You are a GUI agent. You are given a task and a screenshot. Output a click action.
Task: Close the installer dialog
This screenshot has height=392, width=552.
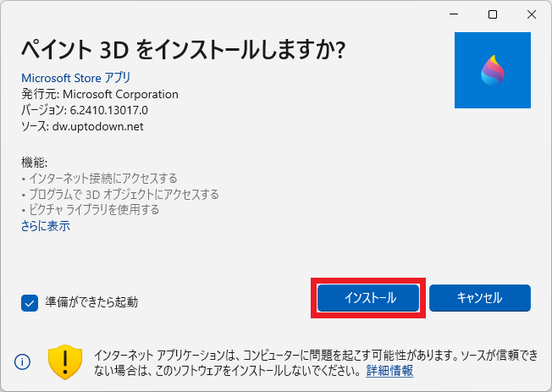532,14
